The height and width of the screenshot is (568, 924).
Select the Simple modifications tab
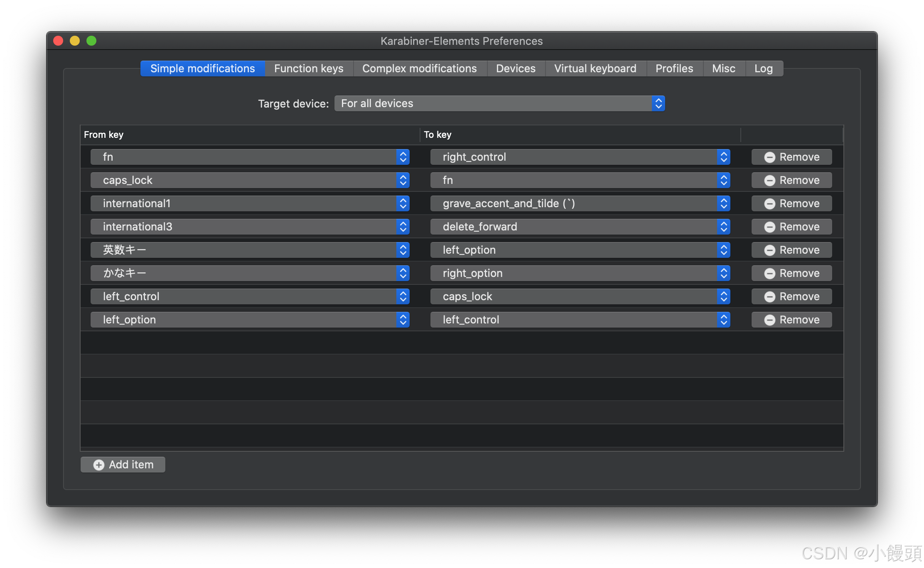pyautogui.click(x=203, y=69)
